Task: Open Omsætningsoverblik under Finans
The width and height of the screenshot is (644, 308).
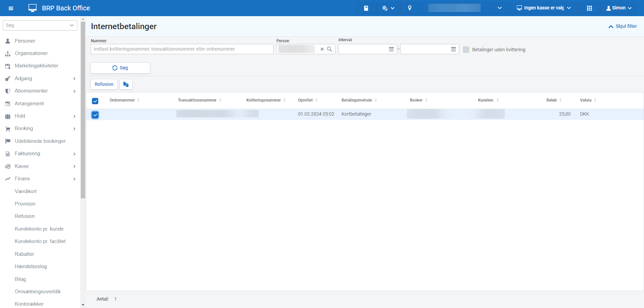Action: coord(38,292)
